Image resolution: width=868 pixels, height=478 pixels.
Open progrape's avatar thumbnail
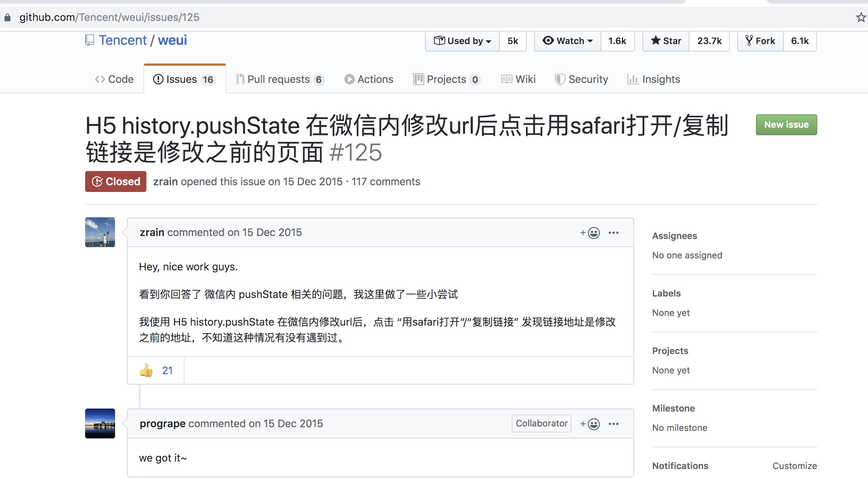coord(100,423)
